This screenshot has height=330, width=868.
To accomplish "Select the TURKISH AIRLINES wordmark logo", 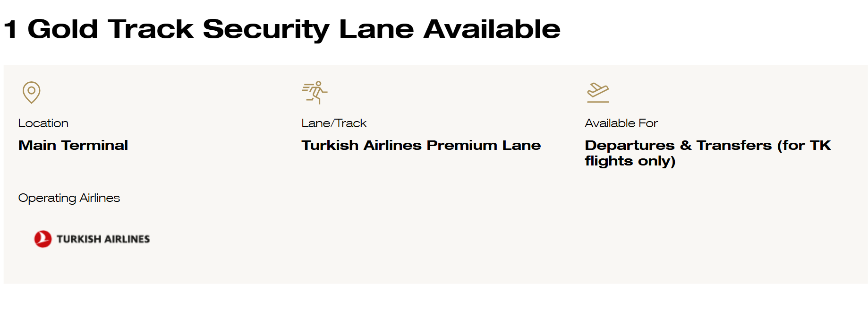I will tap(103, 239).
